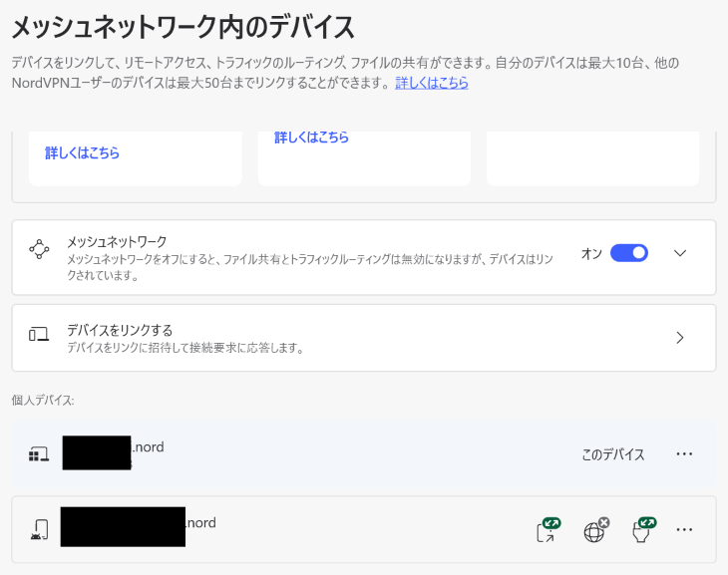
Task: Open more options for this device
Action: (x=684, y=453)
